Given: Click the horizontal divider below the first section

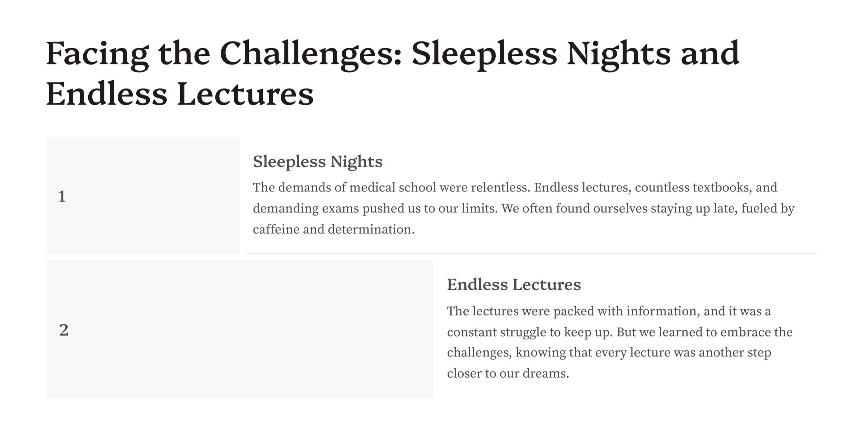Looking at the screenshot, I should point(531,254).
